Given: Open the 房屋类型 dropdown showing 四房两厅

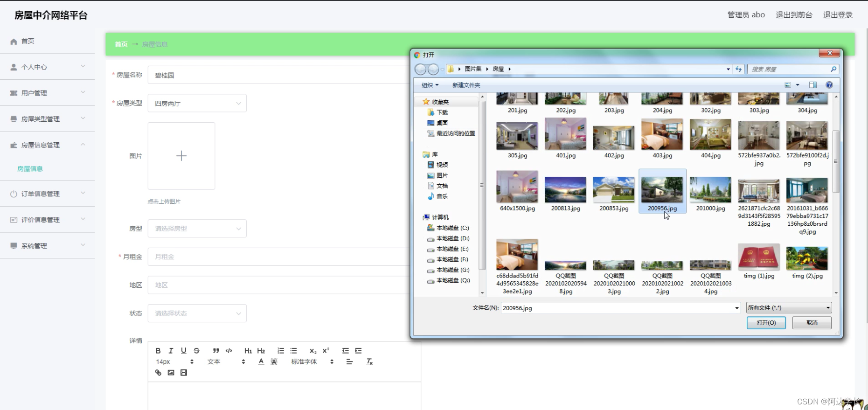Looking at the screenshot, I should tap(197, 104).
